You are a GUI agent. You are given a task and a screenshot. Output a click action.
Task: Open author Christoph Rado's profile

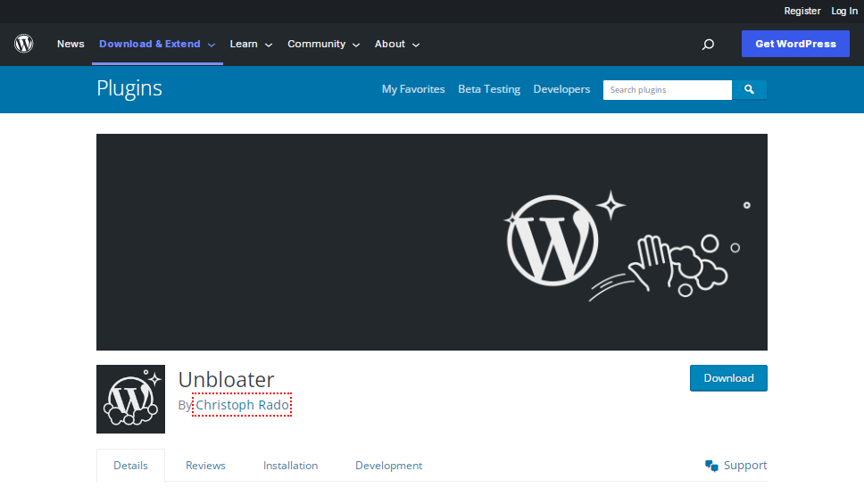tap(242, 405)
